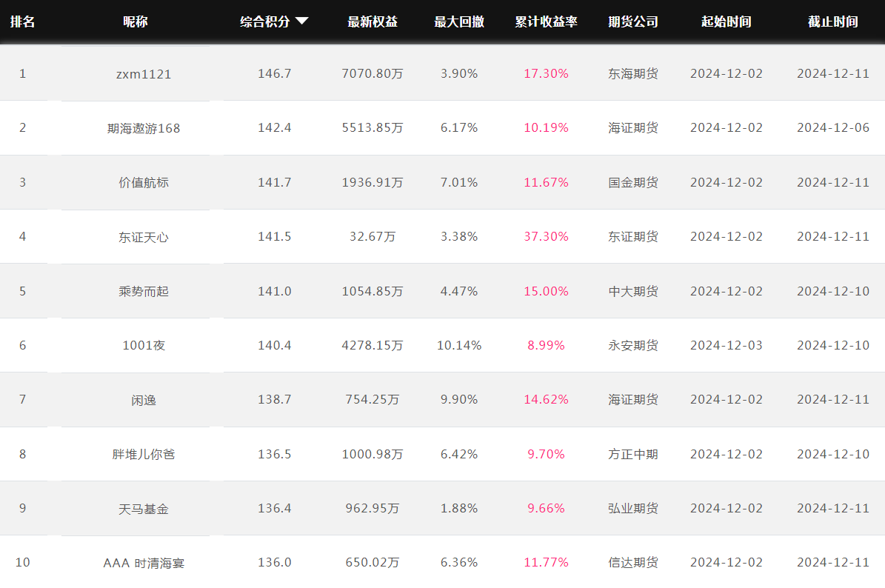Click the 截止时间 column header

click(832, 21)
